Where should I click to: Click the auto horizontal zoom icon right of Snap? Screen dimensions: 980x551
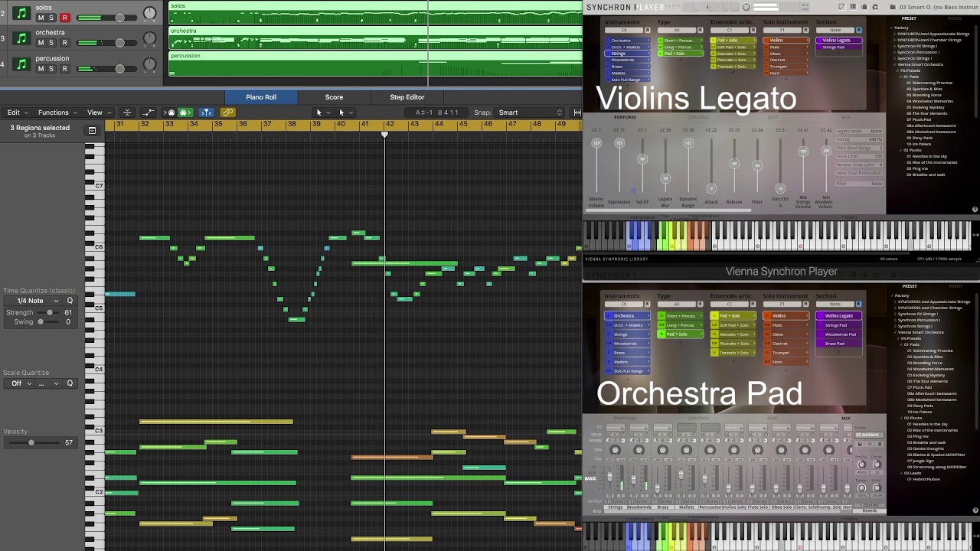tap(577, 112)
